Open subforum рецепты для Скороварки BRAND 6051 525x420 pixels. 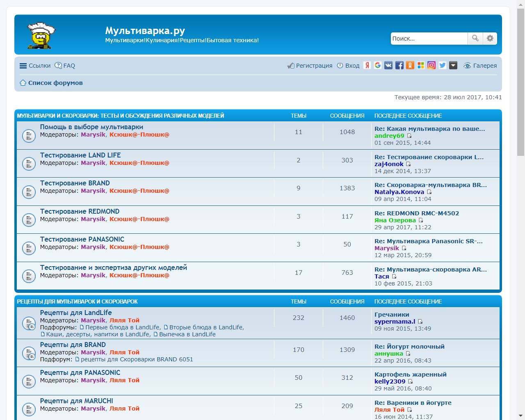[x=137, y=359]
